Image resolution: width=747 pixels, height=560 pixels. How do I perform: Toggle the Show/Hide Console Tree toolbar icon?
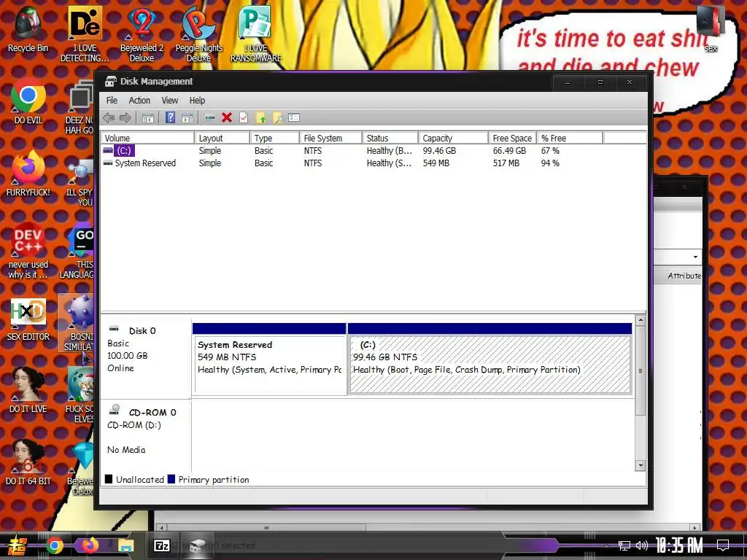(x=148, y=117)
